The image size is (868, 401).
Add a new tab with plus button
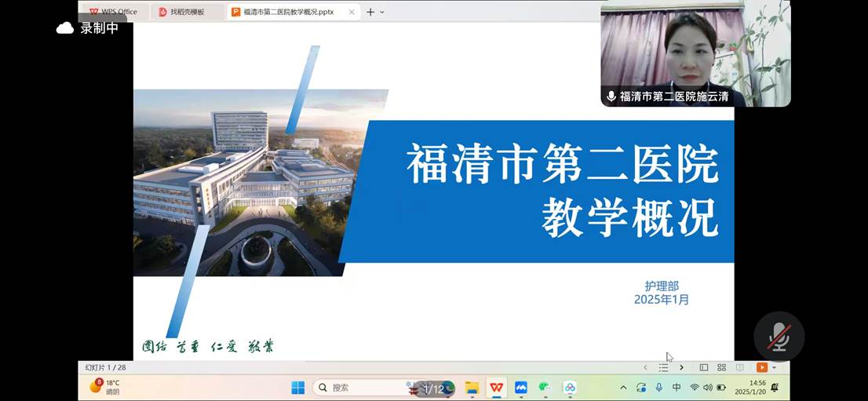(x=370, y=12)
